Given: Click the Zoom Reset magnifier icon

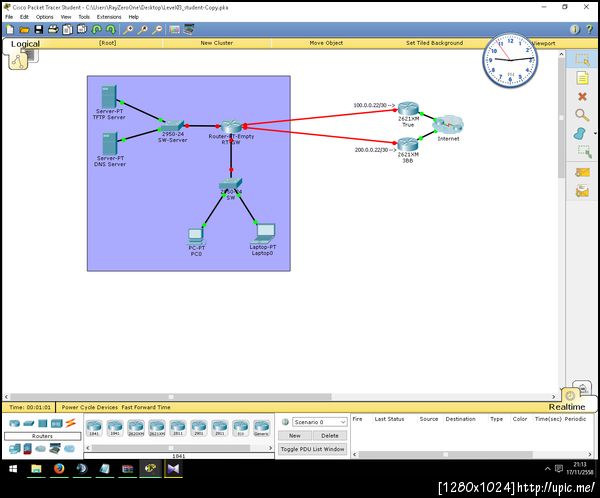Looking at the screenshot, I should click(x=142, y=29).
